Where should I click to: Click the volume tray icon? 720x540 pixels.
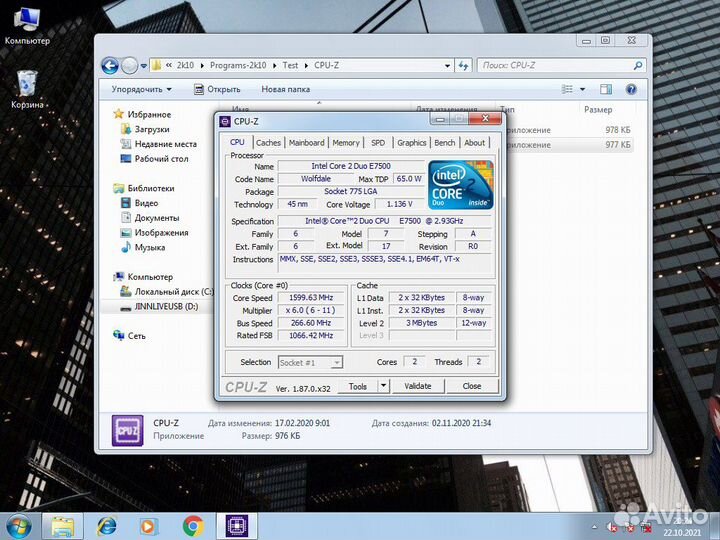click(612, 527)
